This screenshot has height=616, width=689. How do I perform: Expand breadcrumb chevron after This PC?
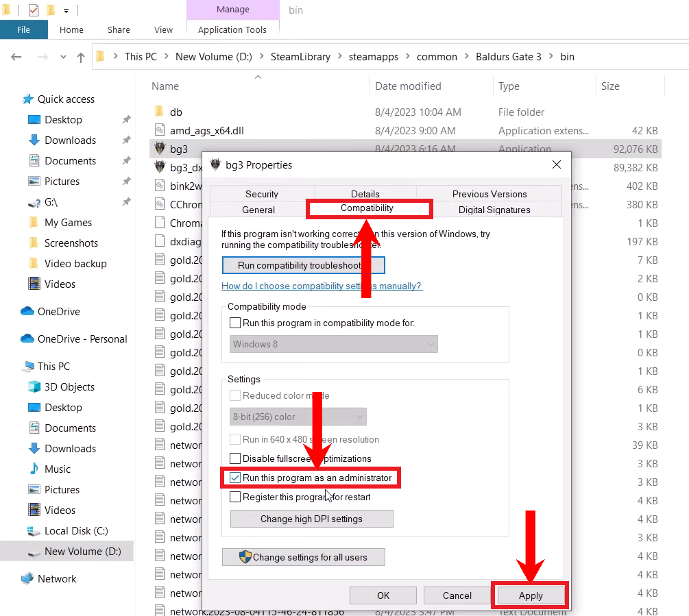pyautogui.click(x=166, y=57)
